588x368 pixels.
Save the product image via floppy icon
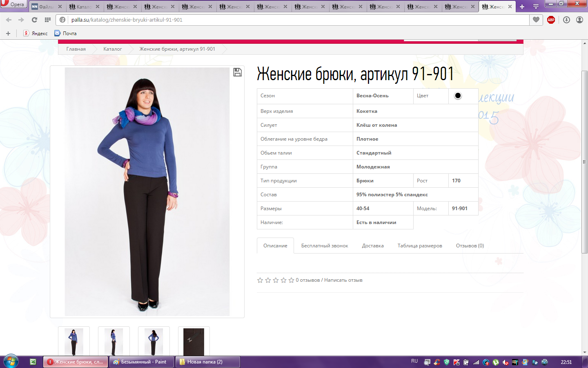pos(237,72)
